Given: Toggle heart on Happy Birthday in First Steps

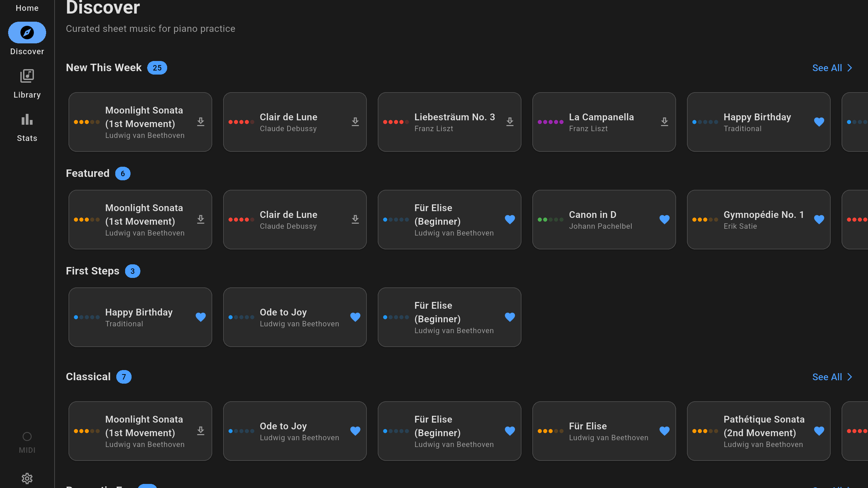Looking at the screenshot, I should point(201,317).
